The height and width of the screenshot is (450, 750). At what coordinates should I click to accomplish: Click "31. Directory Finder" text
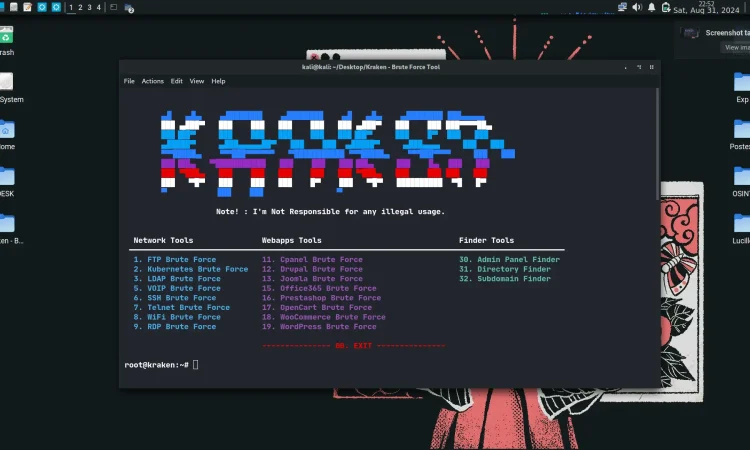pos(505,269)
